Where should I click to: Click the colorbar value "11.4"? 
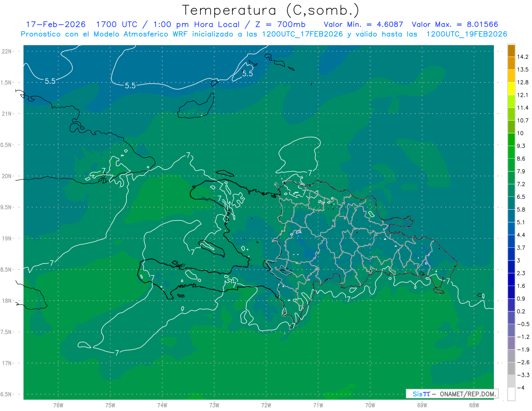click(x=523, y=108)
